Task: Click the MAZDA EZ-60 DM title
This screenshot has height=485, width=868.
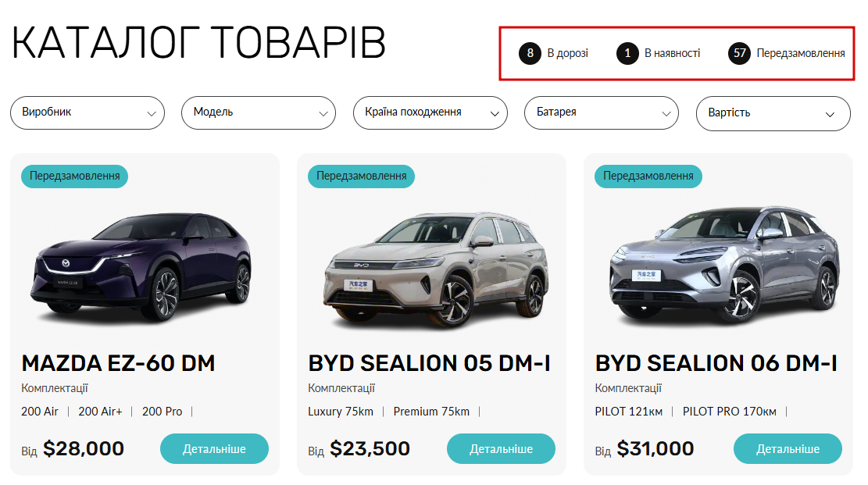Action: pos(118,363)
